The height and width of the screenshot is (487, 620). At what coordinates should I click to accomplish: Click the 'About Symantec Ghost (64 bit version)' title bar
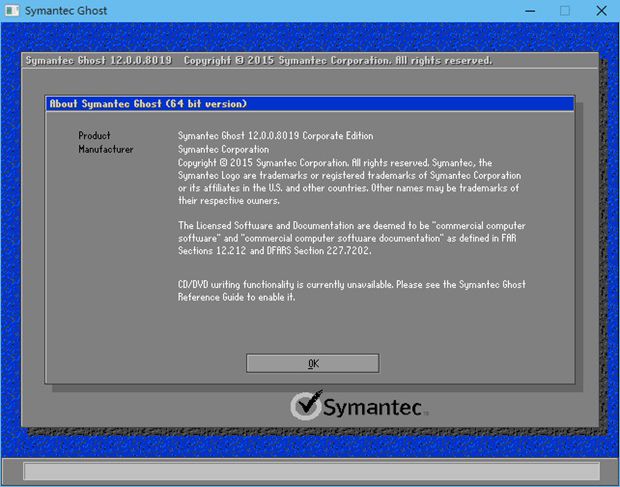pos(310,104)
